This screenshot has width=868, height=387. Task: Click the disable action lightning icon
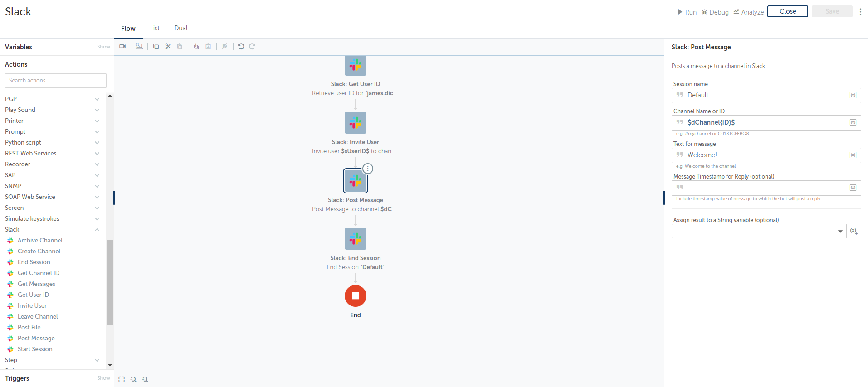224,46
